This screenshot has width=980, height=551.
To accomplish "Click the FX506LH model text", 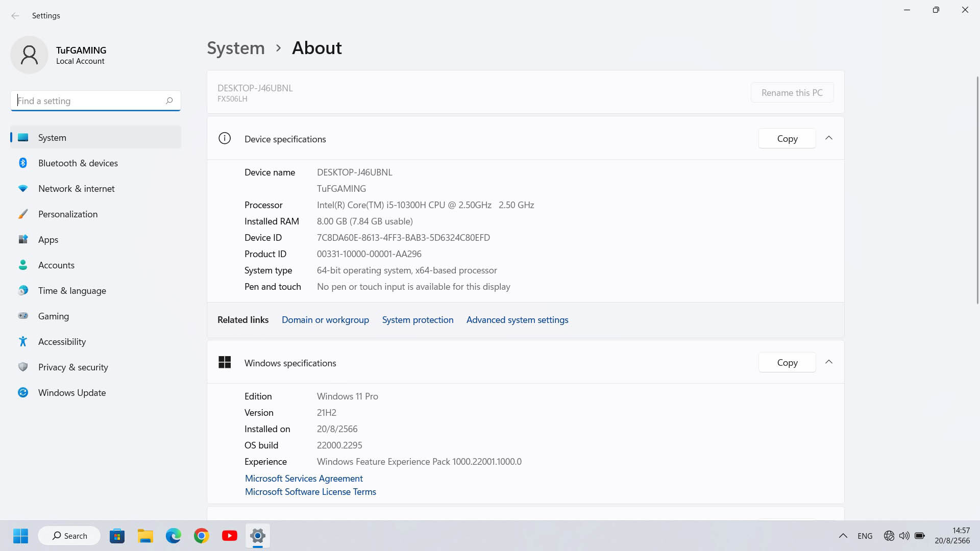I will point(232,99).
